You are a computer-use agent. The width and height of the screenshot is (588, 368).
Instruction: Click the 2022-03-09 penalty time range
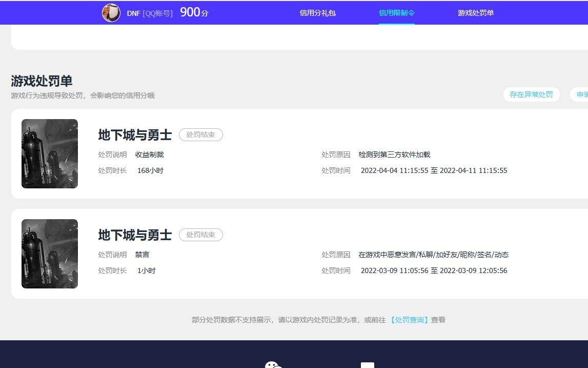(434, 271)
